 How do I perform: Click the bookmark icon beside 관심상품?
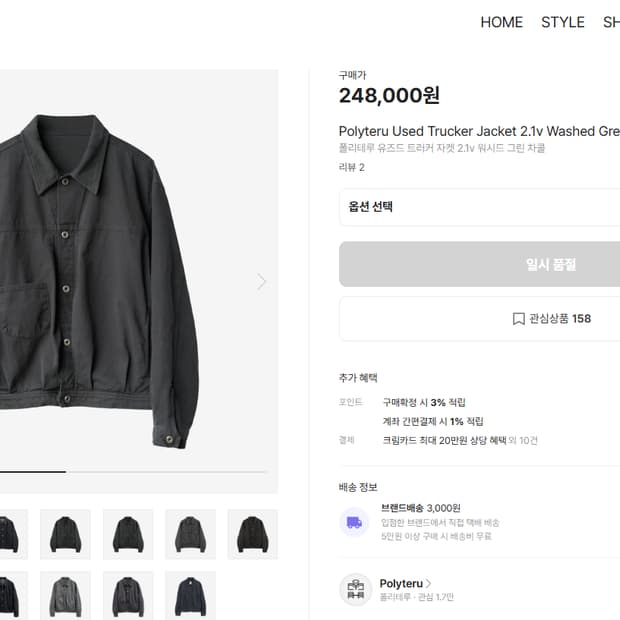tap(519, 319)
